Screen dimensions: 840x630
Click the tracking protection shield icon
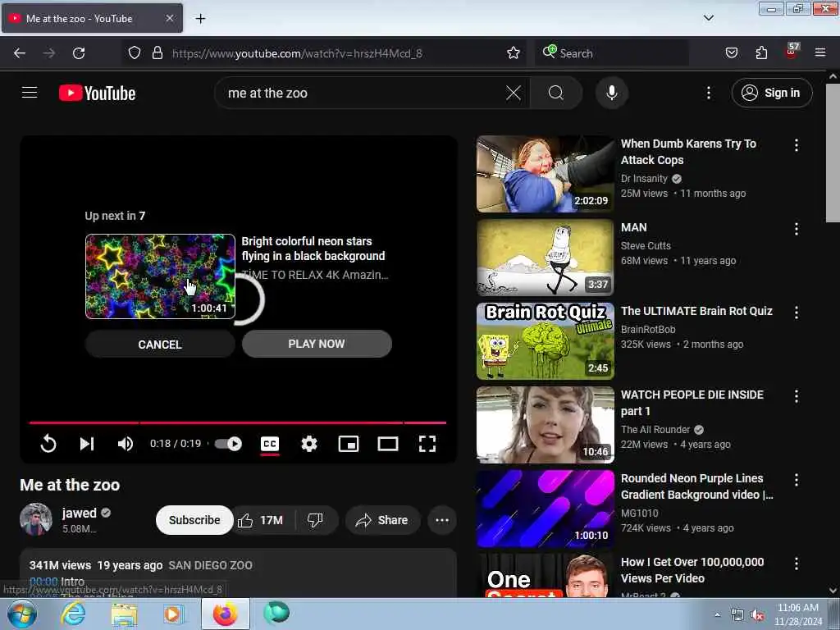click(135, 53)
